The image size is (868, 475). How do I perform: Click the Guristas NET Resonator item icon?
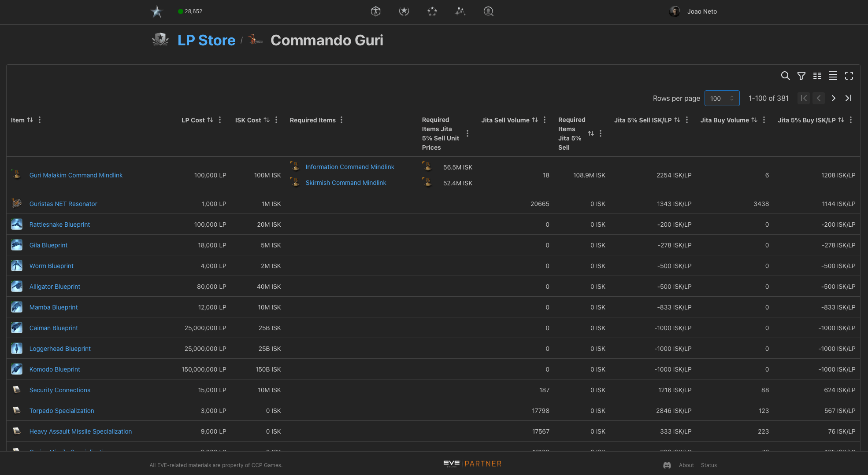17,203
